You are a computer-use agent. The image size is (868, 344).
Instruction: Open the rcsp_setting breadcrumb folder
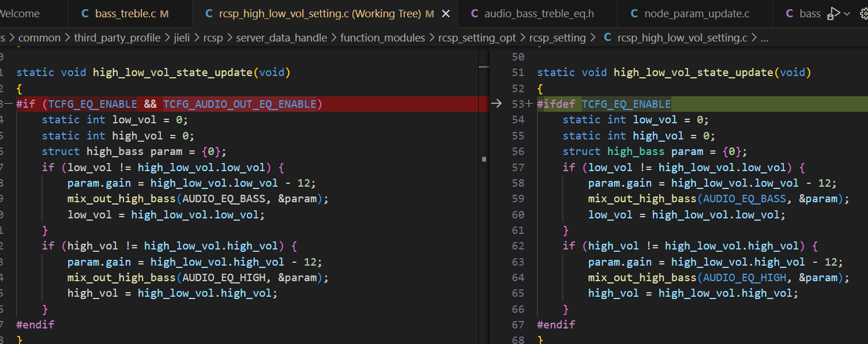557,38
